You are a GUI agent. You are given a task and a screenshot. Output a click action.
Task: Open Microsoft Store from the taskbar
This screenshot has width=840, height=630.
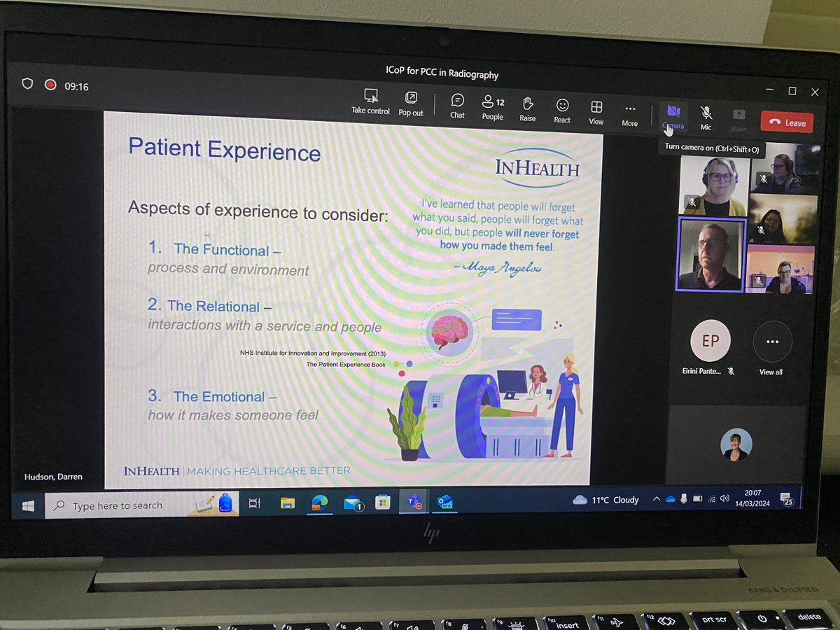[x=382, y=501]
